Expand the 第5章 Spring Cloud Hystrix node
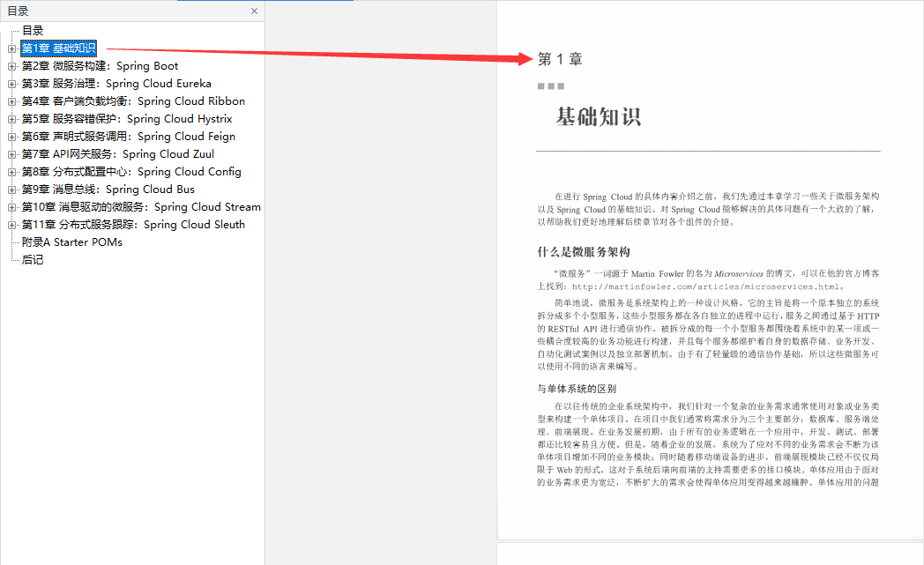Image resolution: width=924 pixels, height=565 pixels. [x=11, y=119]
